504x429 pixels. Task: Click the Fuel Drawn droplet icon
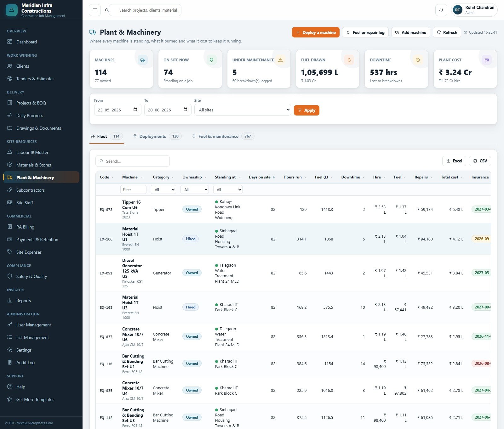(349, 60)
